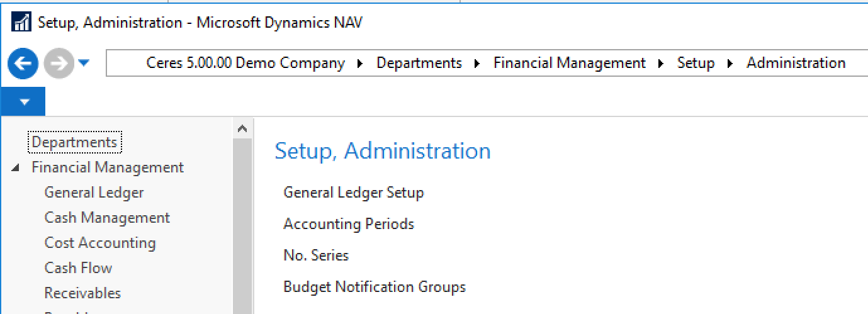The height and width of the screenshot is (314, 868).
Task: Select Receivables in the navigation tree
Action: (x=82, y=293)
